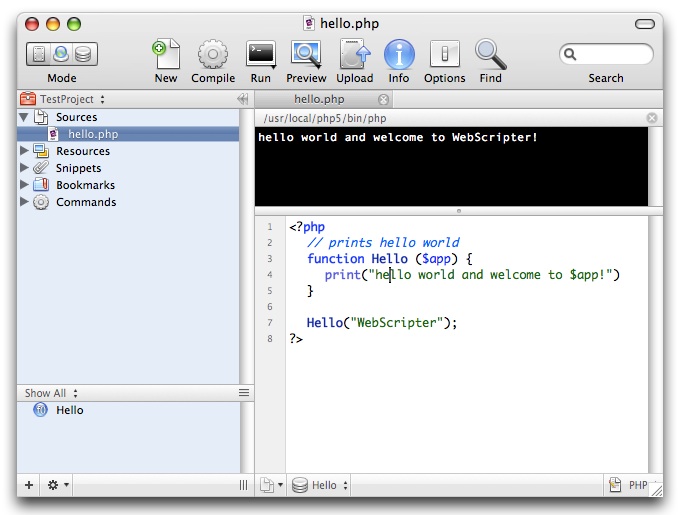Open the Show All filter popup
Viewport: 681px width, 515px height.
[x=51, y=393]
